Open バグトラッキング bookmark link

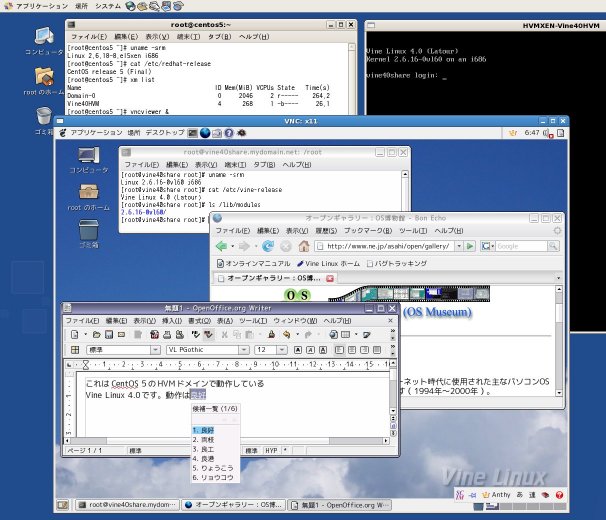tap(397, 263)
